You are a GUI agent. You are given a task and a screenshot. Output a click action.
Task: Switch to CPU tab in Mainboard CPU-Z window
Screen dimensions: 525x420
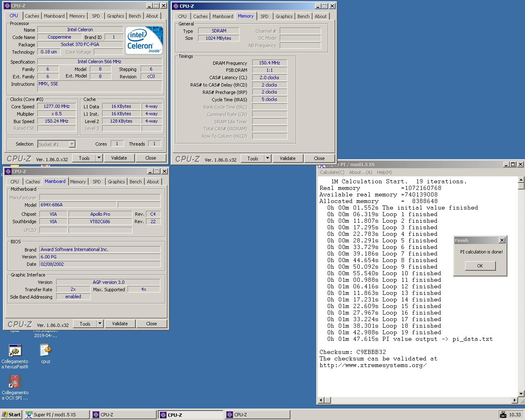[15, 182]
